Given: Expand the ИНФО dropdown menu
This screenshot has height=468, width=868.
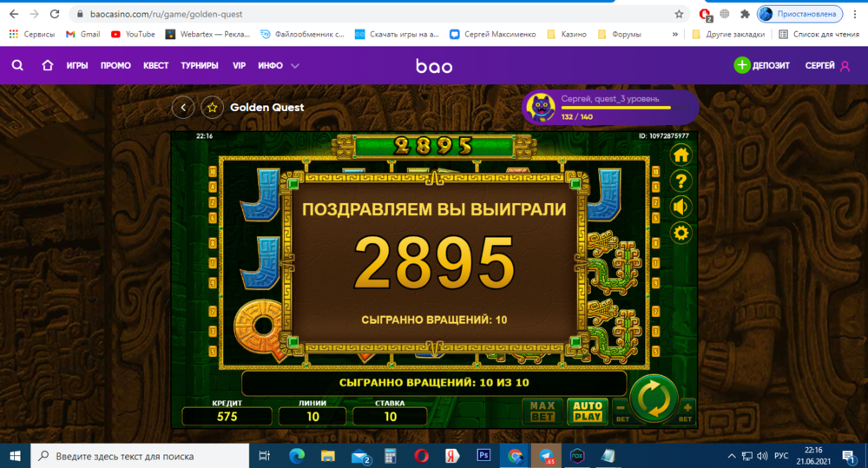Looking at the screenshot, I should click(279, 65).
